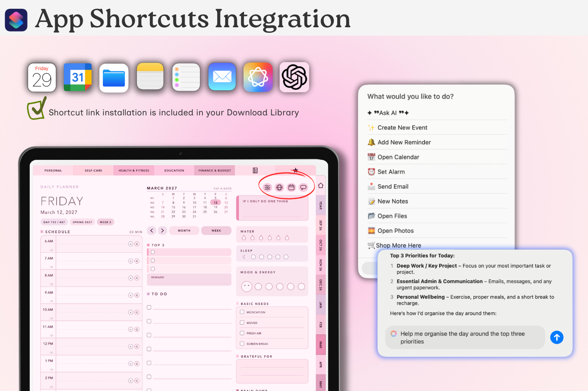
Task: Open the Mail envelope app icon
Action: [x=222, y=76]
